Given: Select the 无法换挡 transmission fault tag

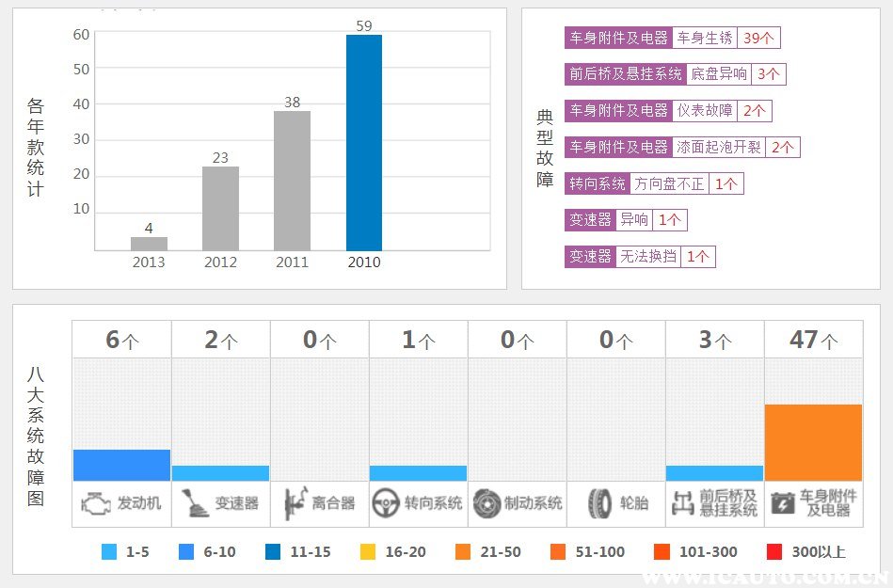Looking at the screenshot, I should (x=648, y=256).
